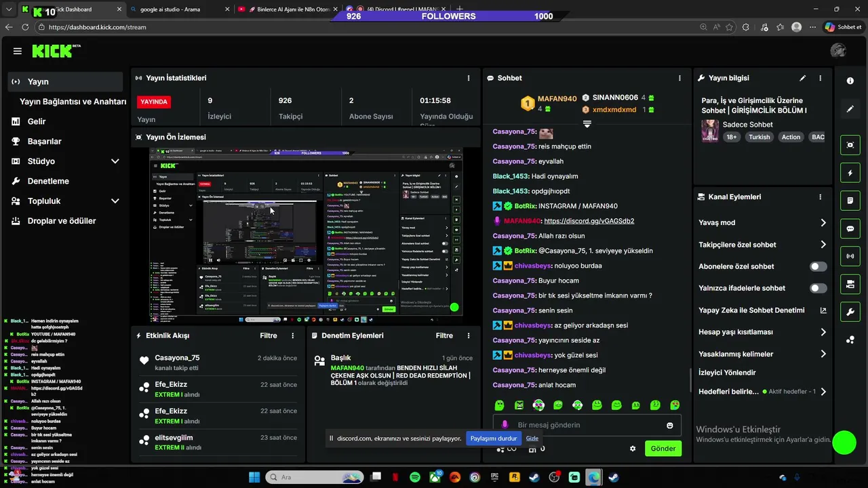Expand Yasaklanmış kelimeler options

coord(823,354)
